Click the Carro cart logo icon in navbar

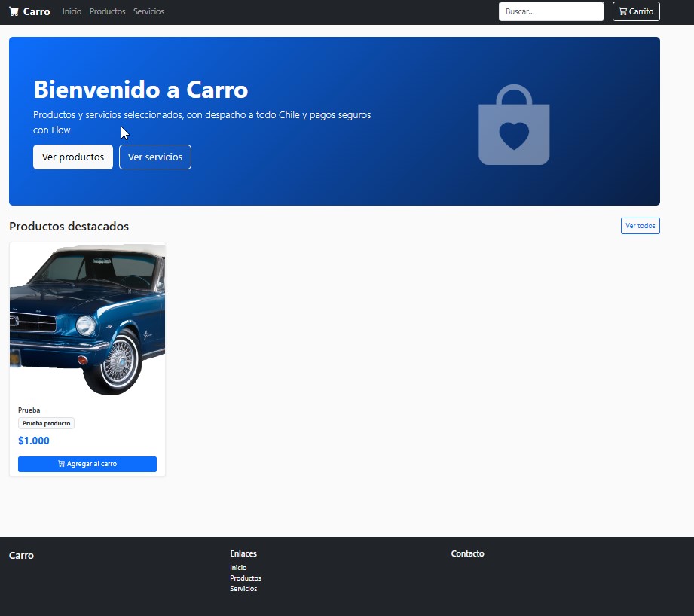coord(14,11)
